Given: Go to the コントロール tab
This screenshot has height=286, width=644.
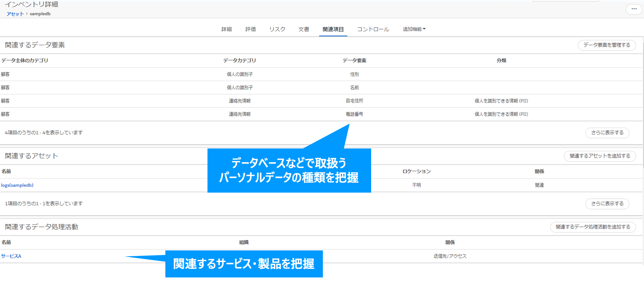Looking at the screenshot, I should coord(373,29).
